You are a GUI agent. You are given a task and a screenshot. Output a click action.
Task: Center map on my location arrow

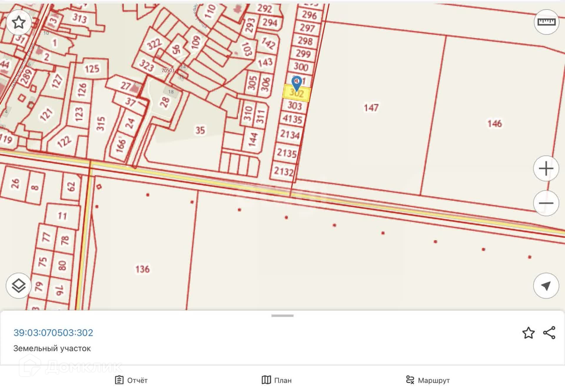(x=546, y=285)
